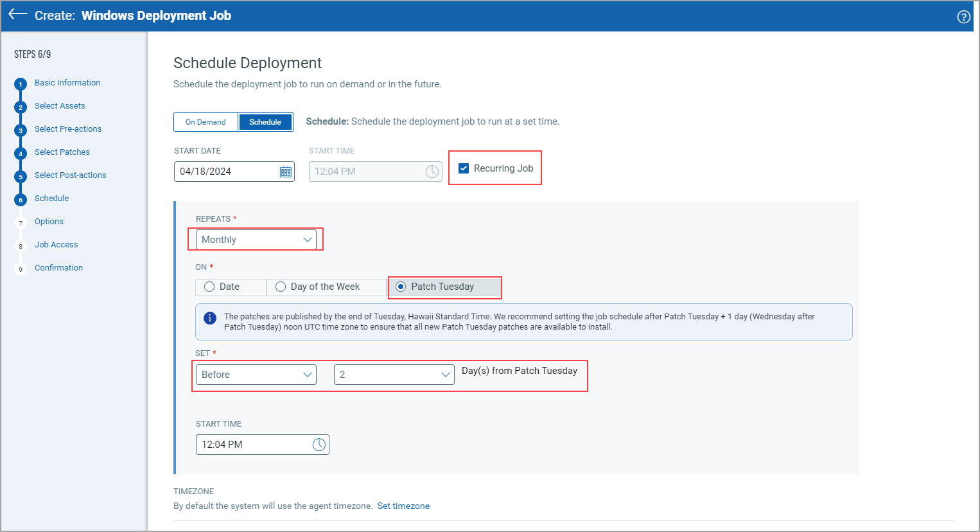The width and height of the screenshot is (980, 532).
Task: Go to Job Access step
Action: 57,245
